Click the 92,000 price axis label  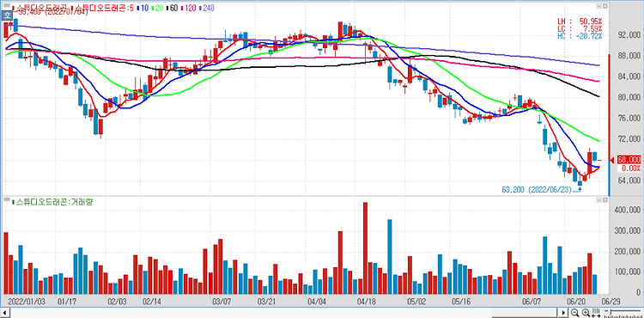tap(629, 35)
